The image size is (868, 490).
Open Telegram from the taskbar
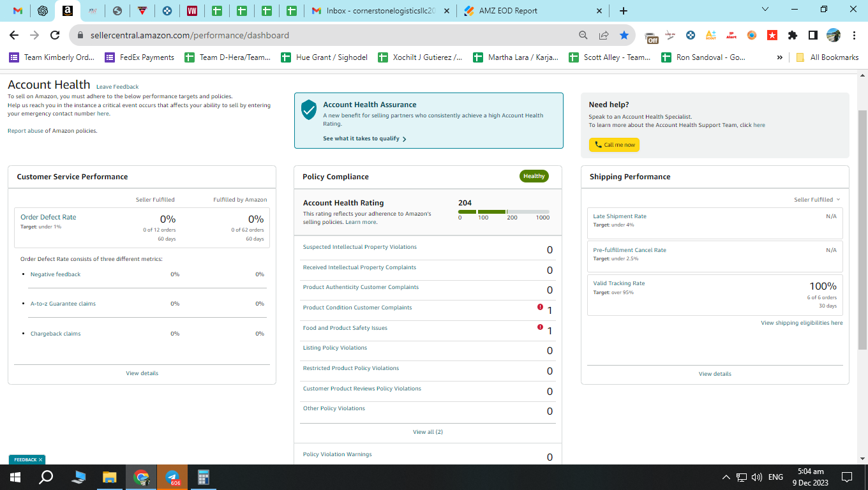(172, 477)
